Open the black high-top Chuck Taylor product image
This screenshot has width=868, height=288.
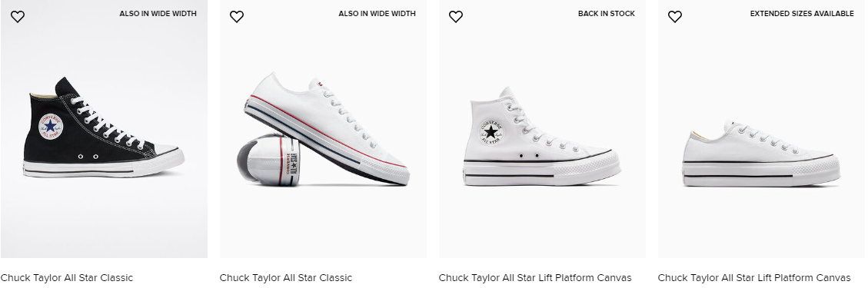coord(104,129)
